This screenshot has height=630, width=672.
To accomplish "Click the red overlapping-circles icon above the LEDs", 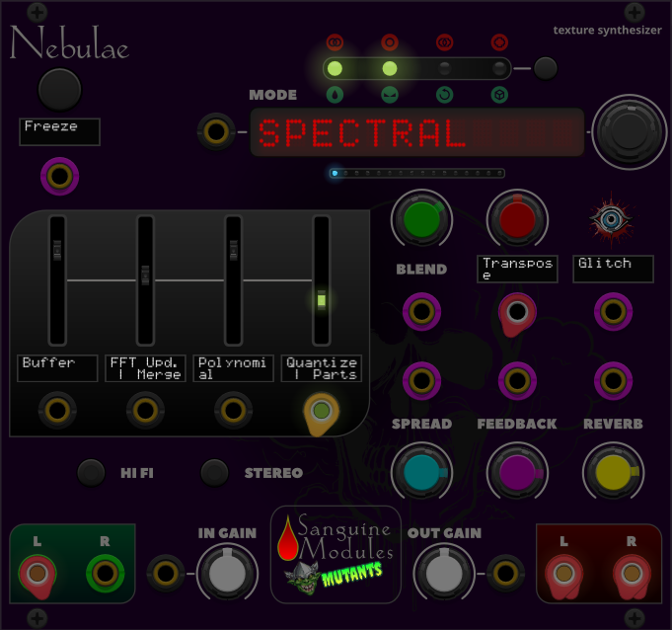I will (335, 42).
